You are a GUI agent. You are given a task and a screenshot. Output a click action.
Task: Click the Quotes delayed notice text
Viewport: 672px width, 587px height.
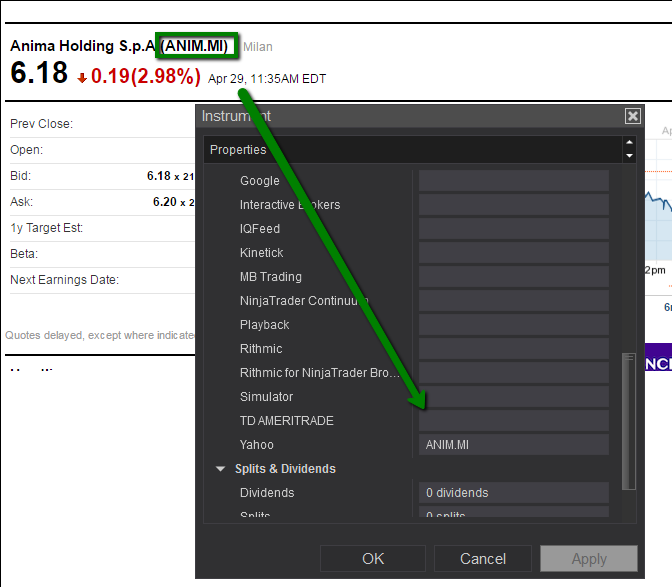pyautogui.click(x=100, y=335)
